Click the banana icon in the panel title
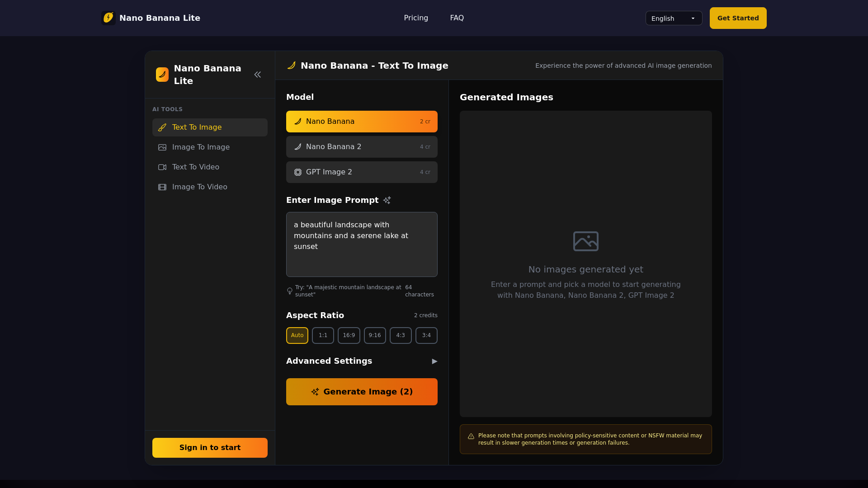This screenshot has width=868, height=488. coord(292,66)
